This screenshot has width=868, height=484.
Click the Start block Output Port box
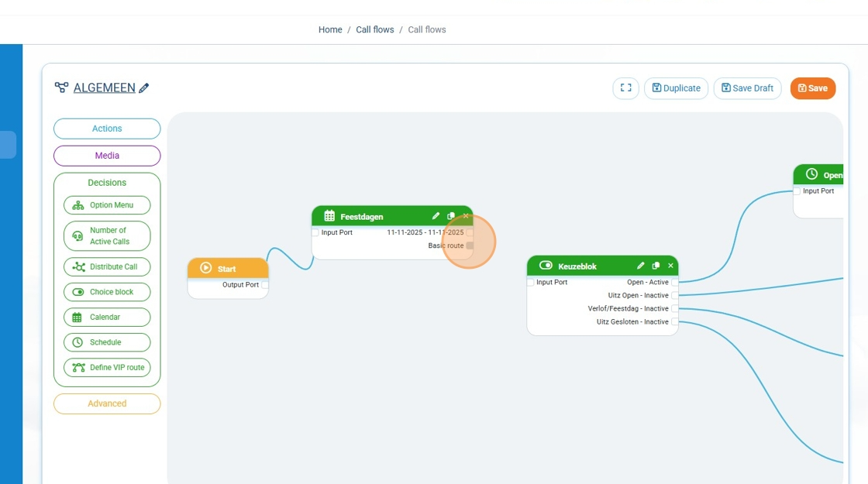[265, 285]
